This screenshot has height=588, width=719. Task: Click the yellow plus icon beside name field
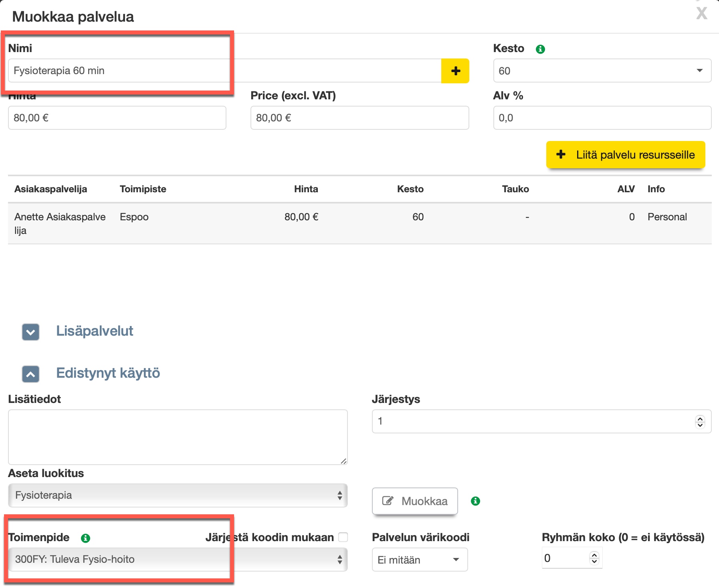click(x=455, y=71)
